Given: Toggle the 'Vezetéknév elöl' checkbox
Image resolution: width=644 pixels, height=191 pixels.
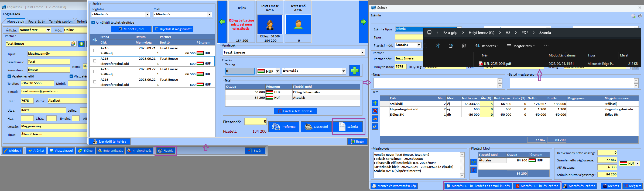Looking at the screenshot, I should pos(9,76).
